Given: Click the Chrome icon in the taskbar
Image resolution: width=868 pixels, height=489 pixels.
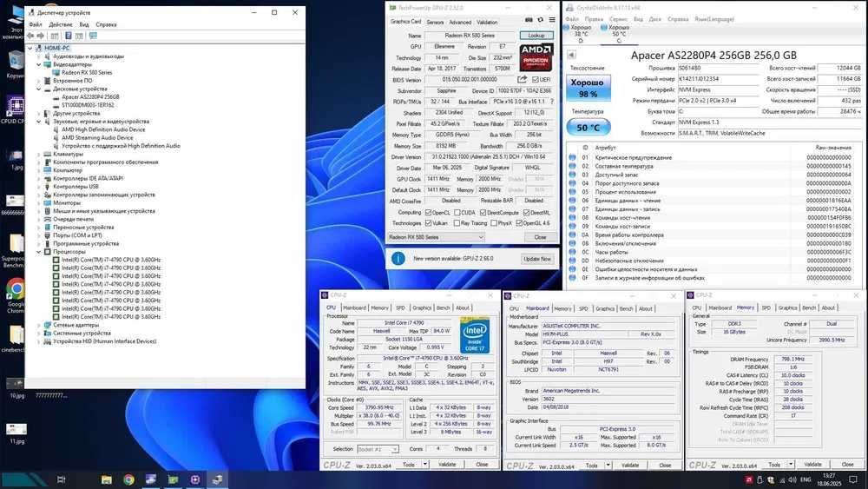Looking at the screenshot, I should tap(128, 479).
